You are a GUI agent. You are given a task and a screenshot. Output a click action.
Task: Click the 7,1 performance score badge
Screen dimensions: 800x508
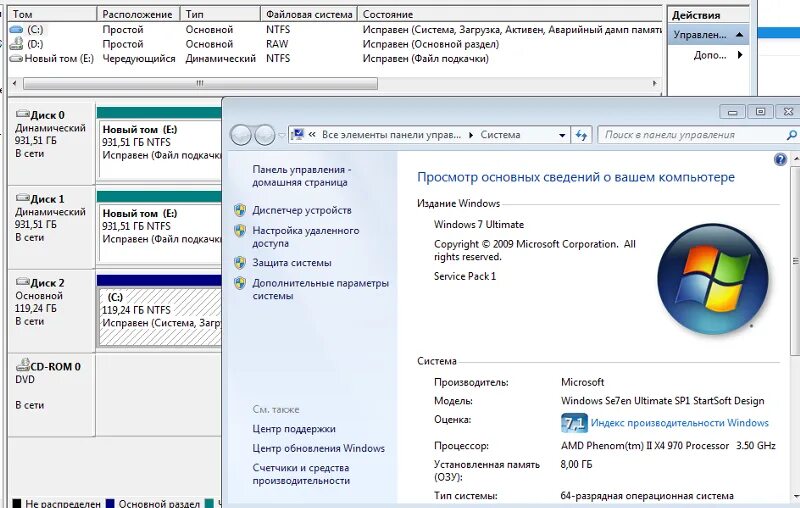tap(574, 423)
